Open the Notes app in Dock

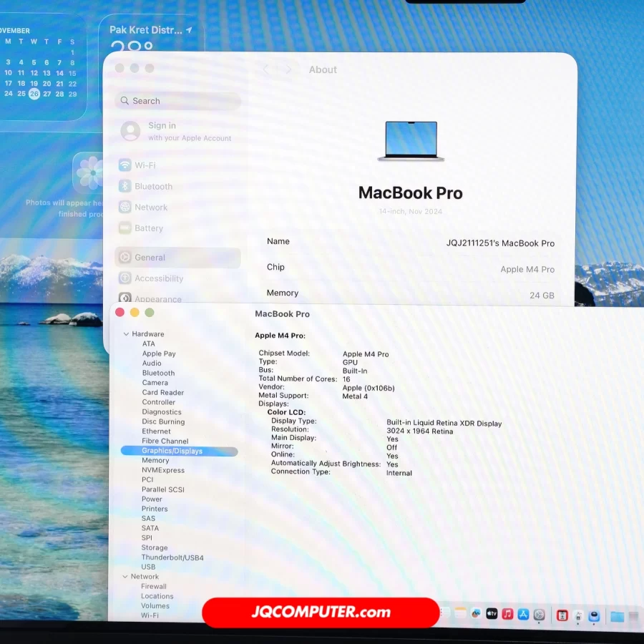click(460, 613)
